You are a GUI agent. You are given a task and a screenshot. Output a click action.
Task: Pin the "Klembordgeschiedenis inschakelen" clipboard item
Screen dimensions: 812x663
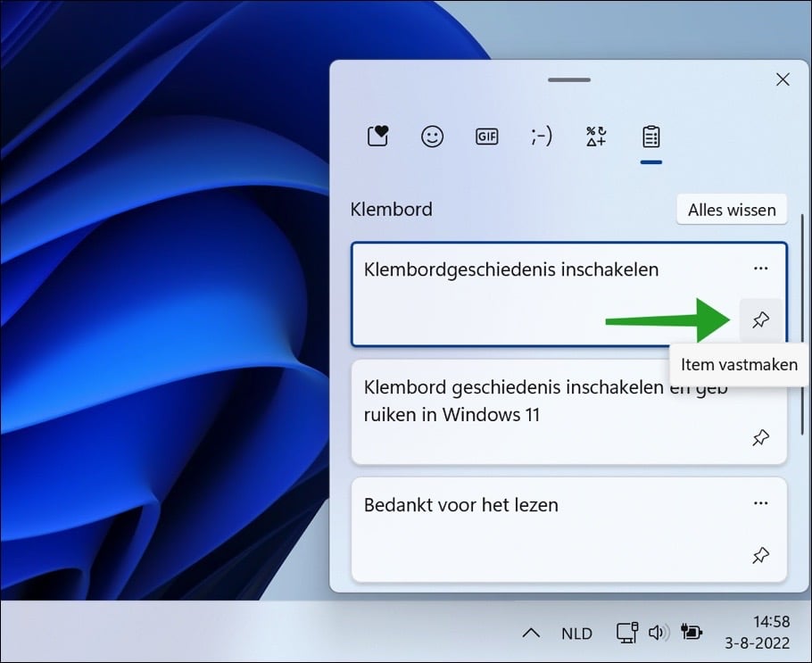(761, 319)
